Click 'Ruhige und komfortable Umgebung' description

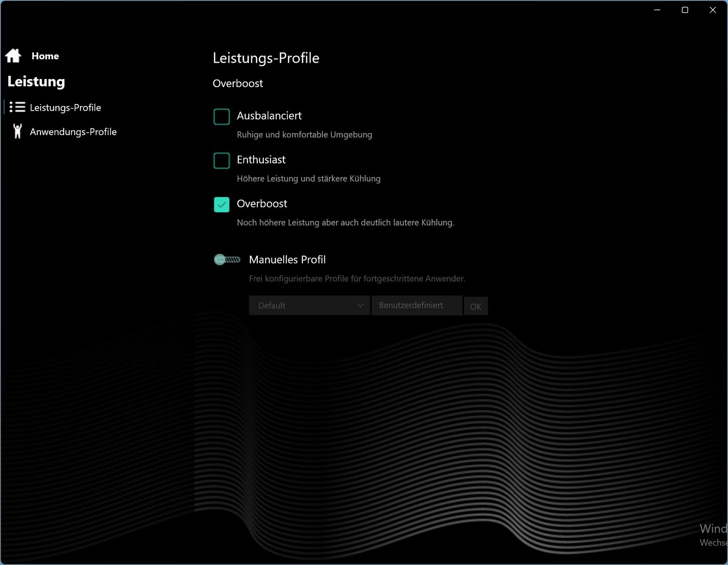[304, 135]
